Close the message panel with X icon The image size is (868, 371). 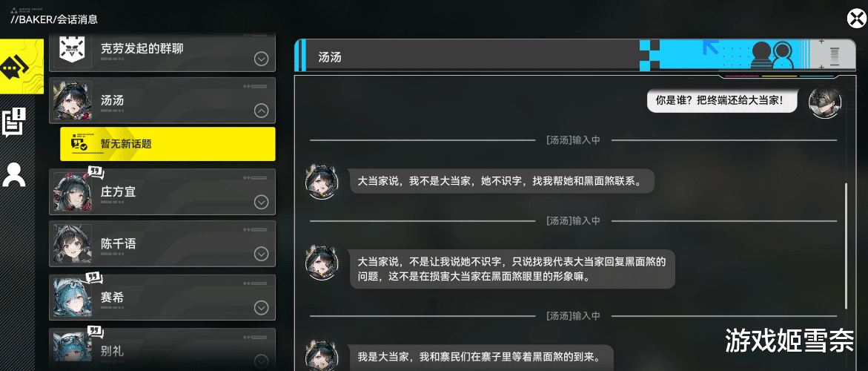[856, 19]
